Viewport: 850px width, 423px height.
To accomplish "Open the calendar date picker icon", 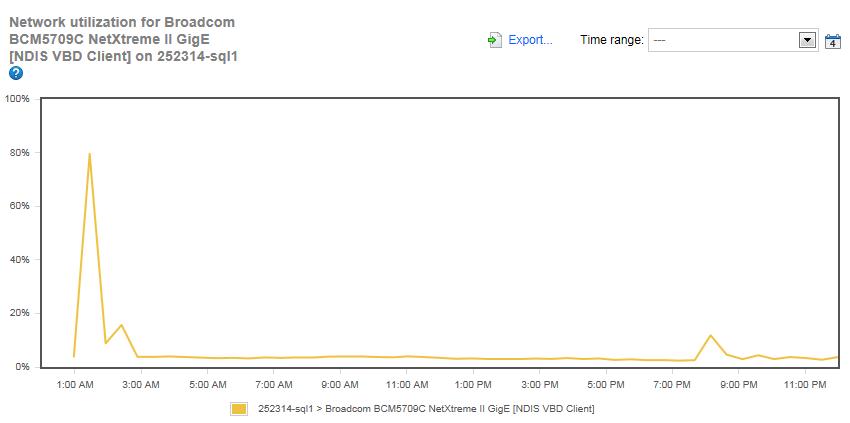I will click(x=833, y=41).
